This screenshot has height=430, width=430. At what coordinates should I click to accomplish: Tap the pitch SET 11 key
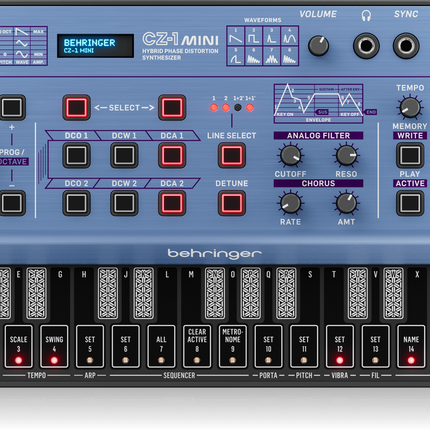click(304, 347)
